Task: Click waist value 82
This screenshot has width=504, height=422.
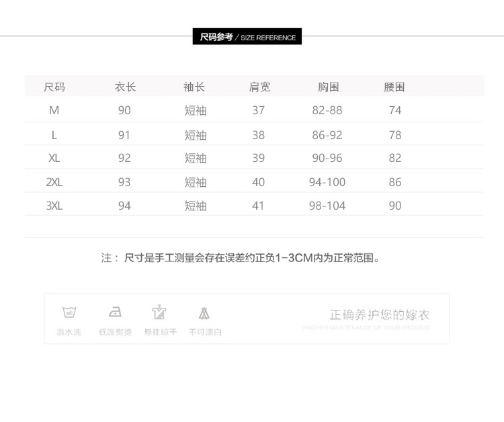Action: [395, 158]
